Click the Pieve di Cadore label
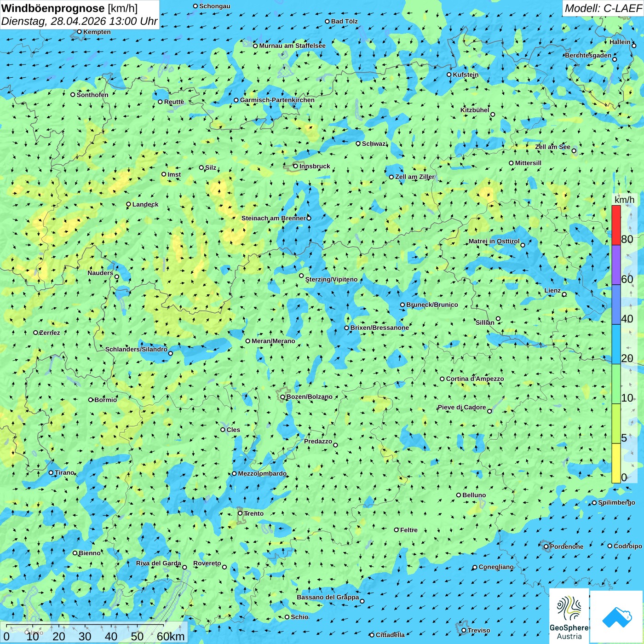644x644 pixels. (462, 407)
